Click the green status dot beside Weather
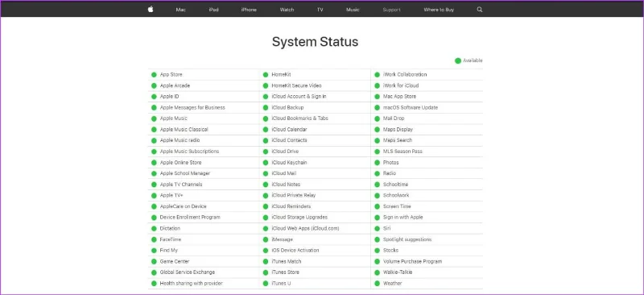The width and height of the screenshot is (644, 295). pos(377,284)
